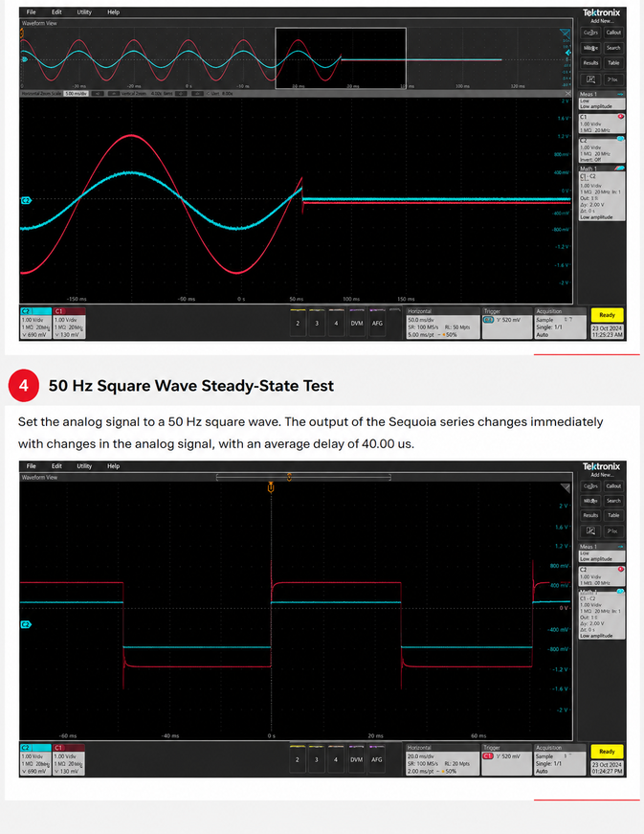Open Help menu in upper oscilloscope
644x834 pixels.
point(113,11)
